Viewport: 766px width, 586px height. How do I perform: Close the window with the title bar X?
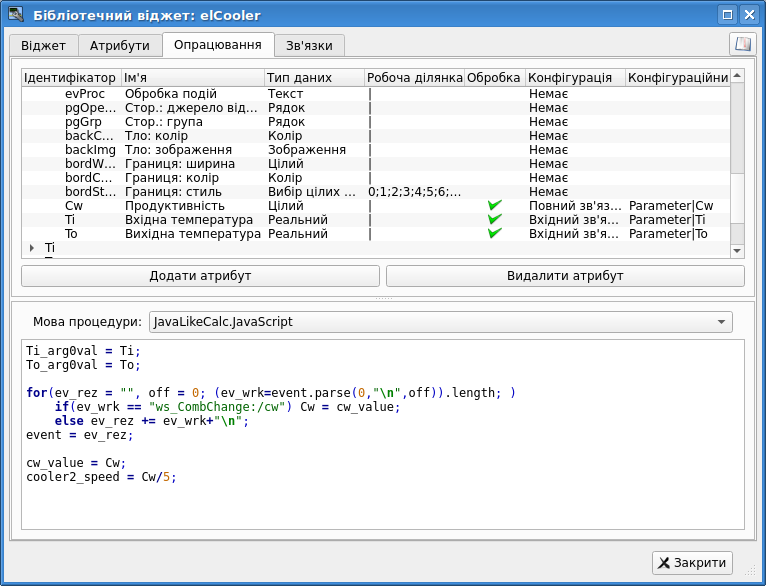click(x=749, y=14)
